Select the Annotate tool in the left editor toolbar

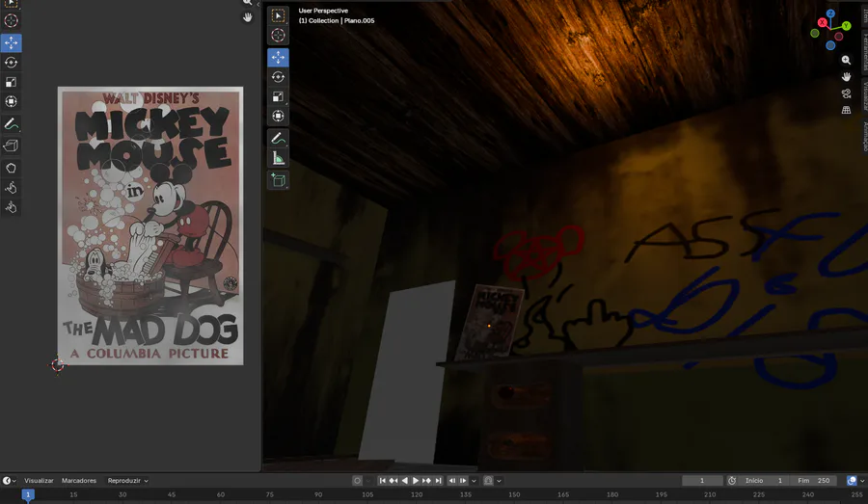pos(11,124)
